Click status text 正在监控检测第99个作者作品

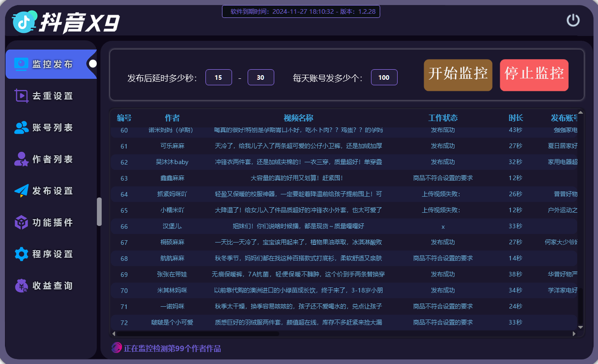click(172, 348)
